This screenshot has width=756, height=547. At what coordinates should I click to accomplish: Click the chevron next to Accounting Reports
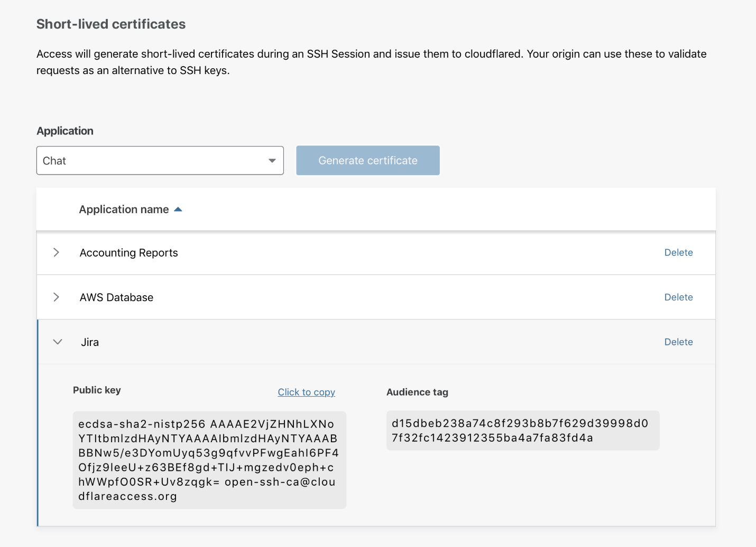57,252
